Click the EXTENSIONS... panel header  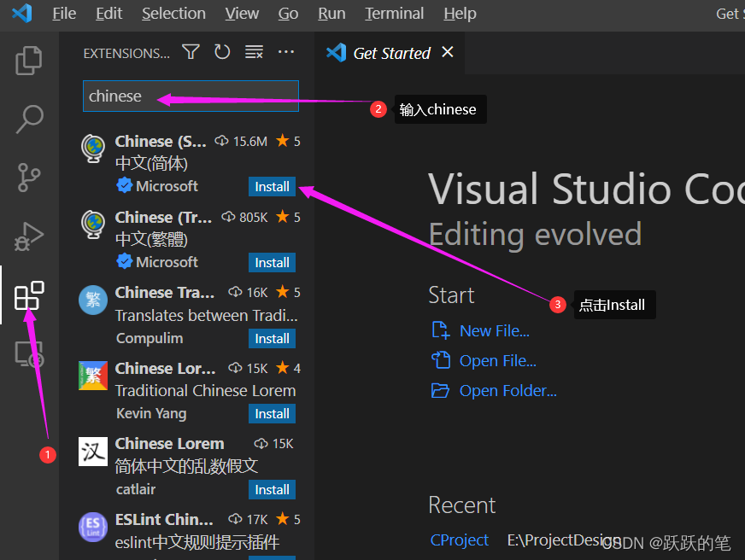coord(126,53)
